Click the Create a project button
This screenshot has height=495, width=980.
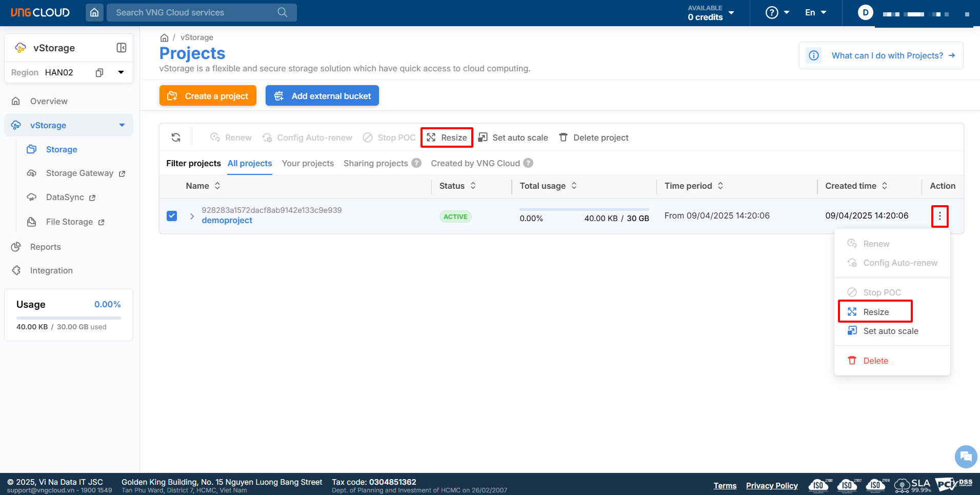point(208,96)
